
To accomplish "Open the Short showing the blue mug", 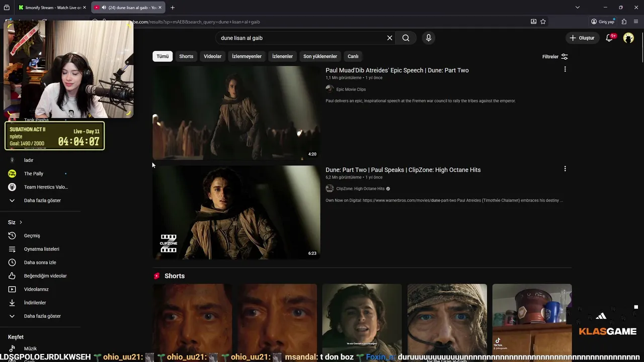I will pyautogui.click(x=532, y=322).
